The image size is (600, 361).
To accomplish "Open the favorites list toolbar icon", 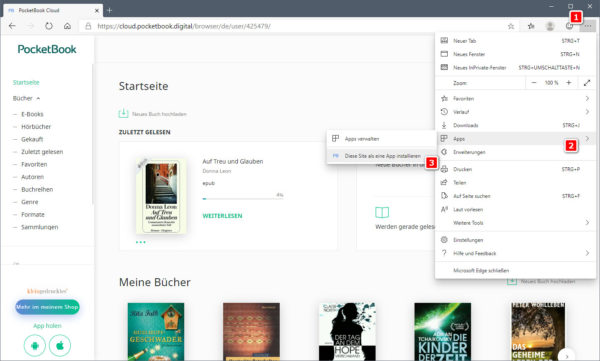I will point(531,26).
